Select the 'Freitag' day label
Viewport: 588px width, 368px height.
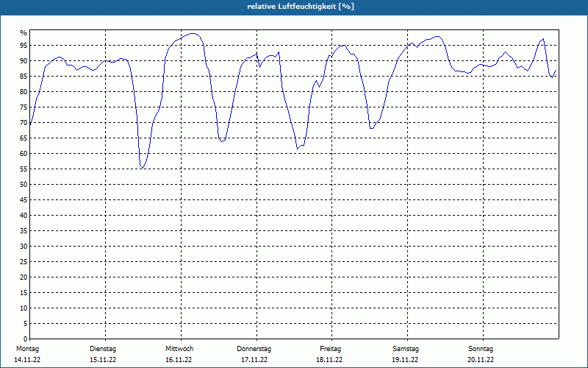tap(330, 349)
